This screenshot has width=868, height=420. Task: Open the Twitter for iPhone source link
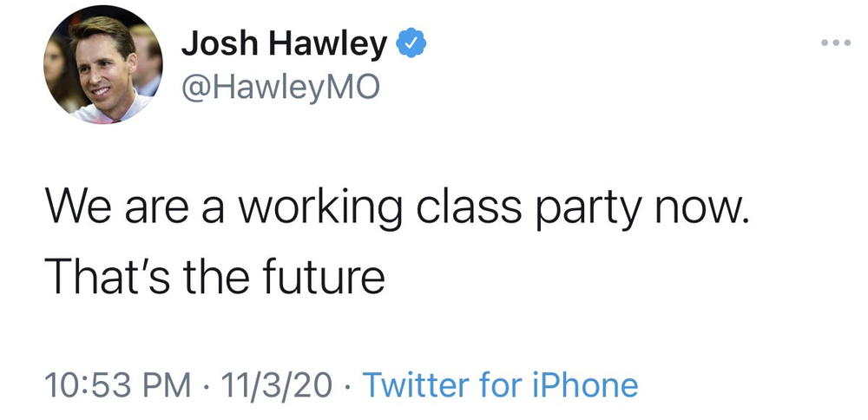click(x=499, y=384)
